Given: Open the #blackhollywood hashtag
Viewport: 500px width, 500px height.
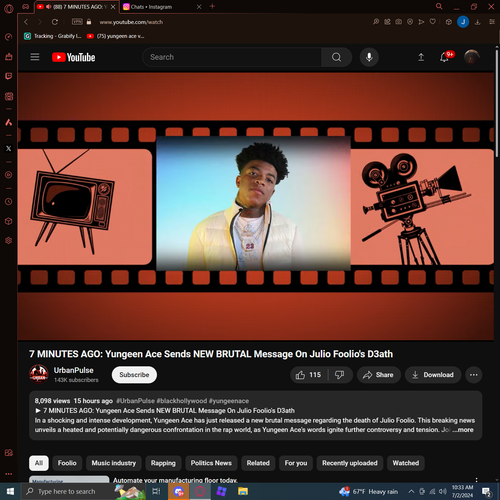Looking at the screenshot, I should tap(182, 401).
